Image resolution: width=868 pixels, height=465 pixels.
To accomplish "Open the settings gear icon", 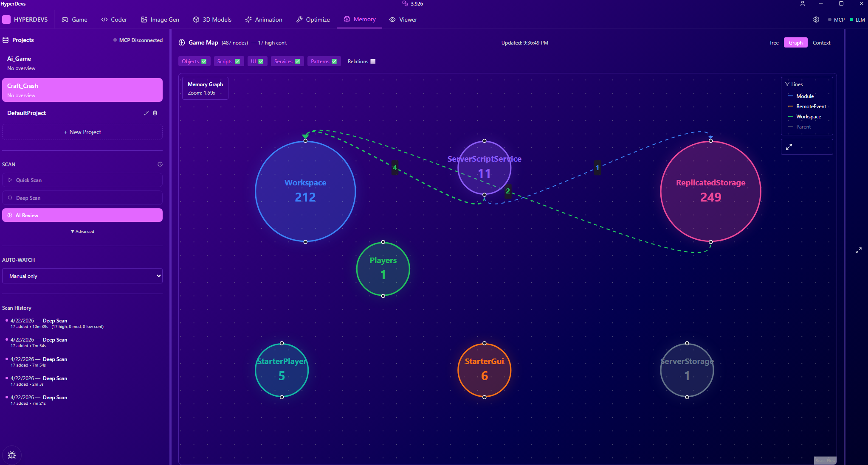I will click(816, 20).
